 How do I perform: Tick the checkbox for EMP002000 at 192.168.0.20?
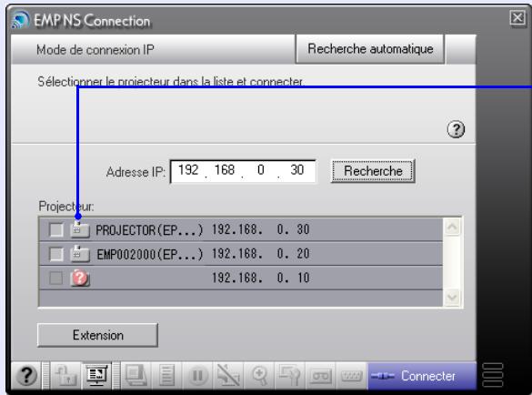pyautogui.click(x=56, y=254)
